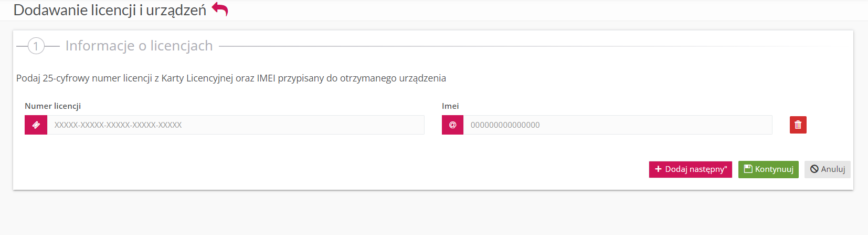This screenshot has width=868, height=235.
Task: Delete the license row with the trash icon
Action: click(798, 125)
